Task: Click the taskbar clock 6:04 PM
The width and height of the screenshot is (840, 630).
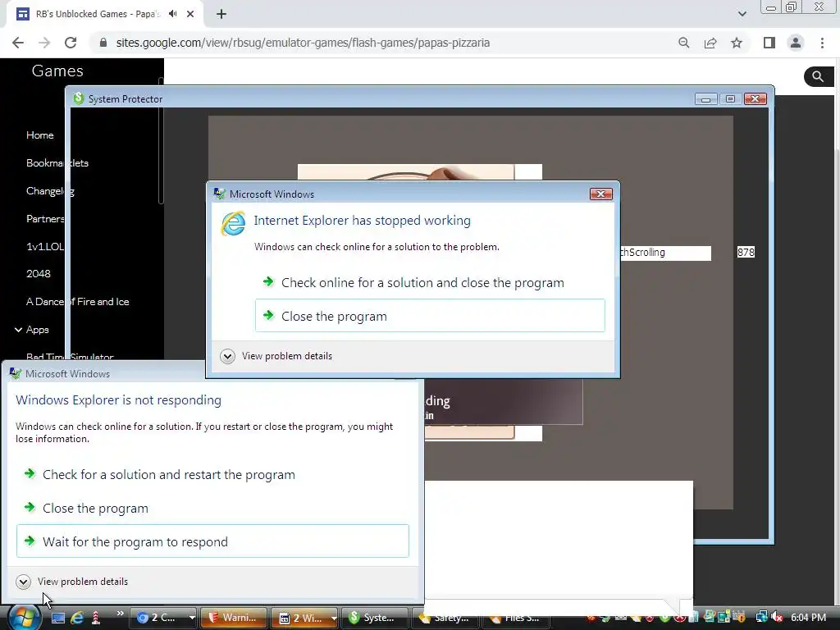Action: point(808,618)
